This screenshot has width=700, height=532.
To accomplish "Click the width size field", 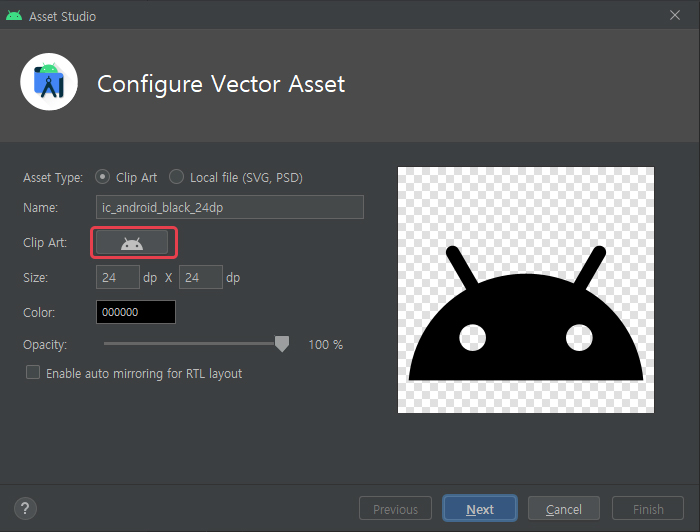I will 118,277.
